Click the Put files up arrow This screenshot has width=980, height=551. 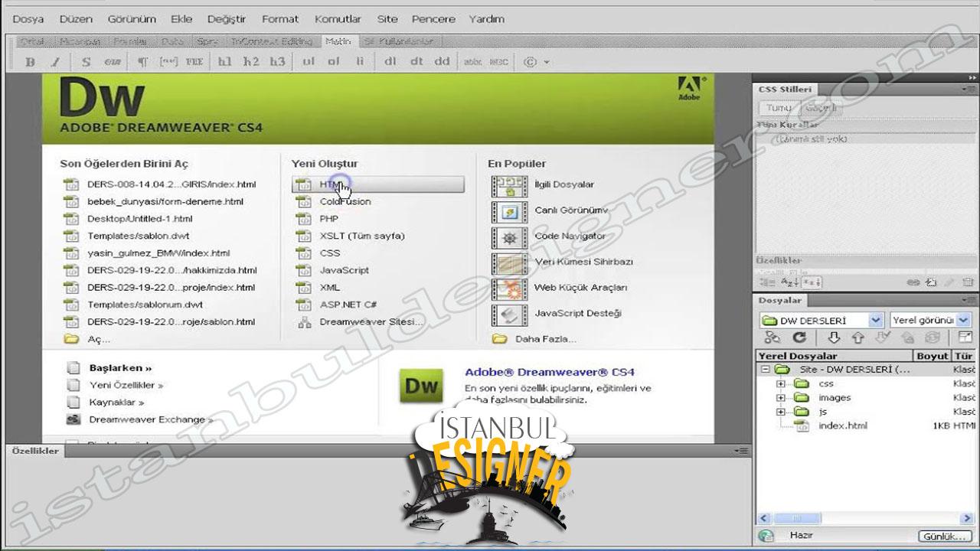tap(857, 337)
